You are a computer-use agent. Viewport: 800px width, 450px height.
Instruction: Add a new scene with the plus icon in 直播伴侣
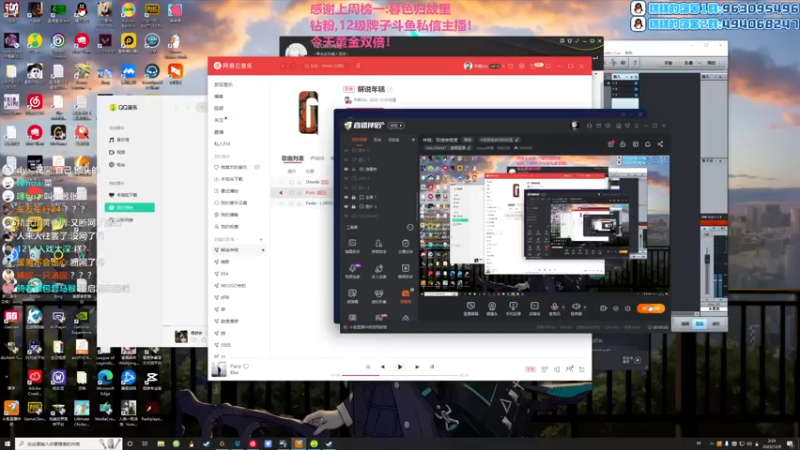[413, 140]
